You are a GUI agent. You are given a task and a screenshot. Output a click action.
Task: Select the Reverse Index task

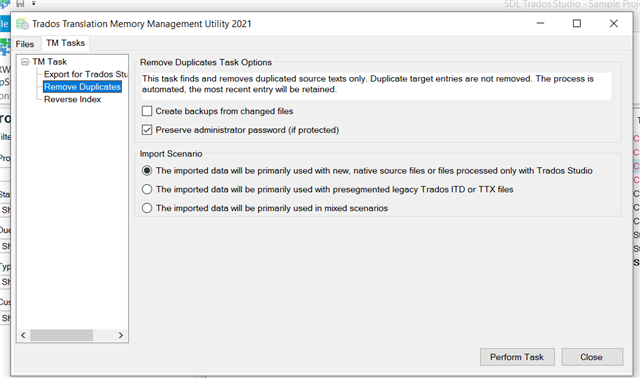click(x=72, y=99)
